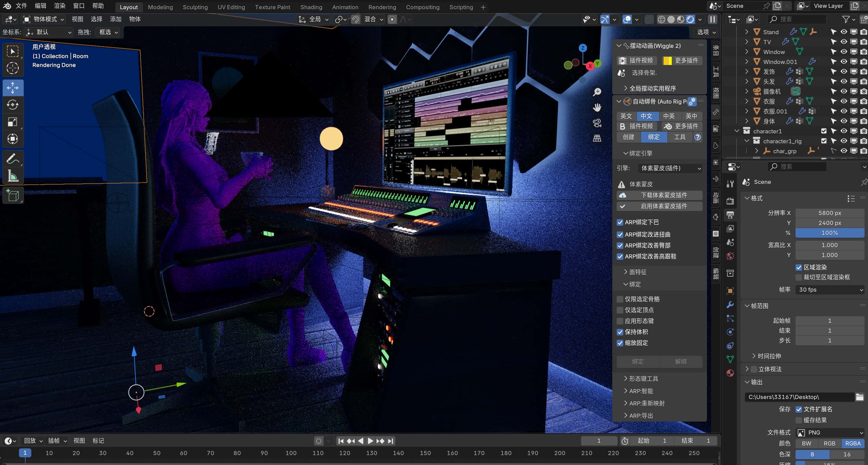
Task: Toggle camera view icon in the viewport
Action: click(597, 123)
